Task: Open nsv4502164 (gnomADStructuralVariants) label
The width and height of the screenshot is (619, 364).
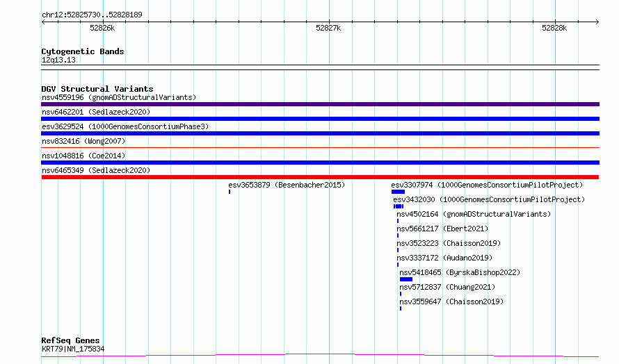Action: click(x=474, y=214)
